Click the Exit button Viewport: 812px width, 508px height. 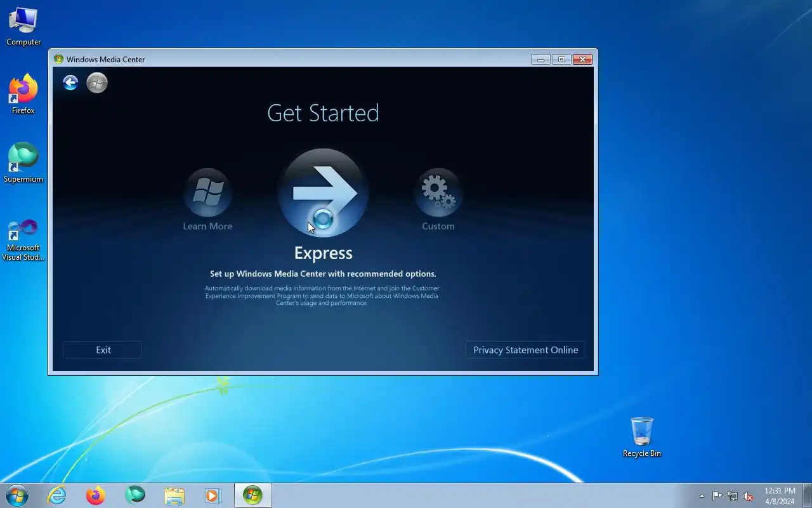click(102, 350)
